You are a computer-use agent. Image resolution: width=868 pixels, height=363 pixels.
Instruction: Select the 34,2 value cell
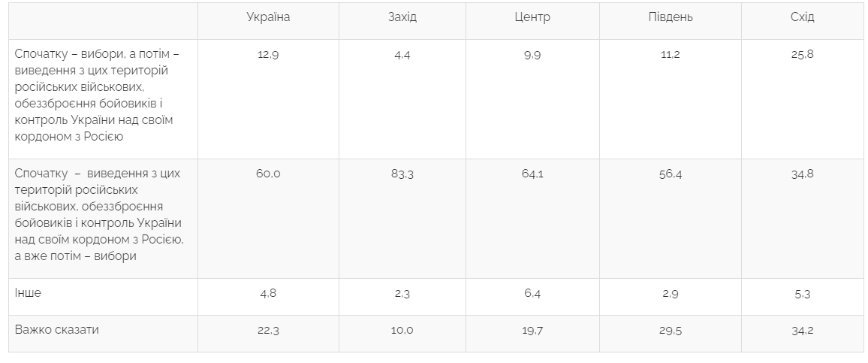[x=802, y=331]
